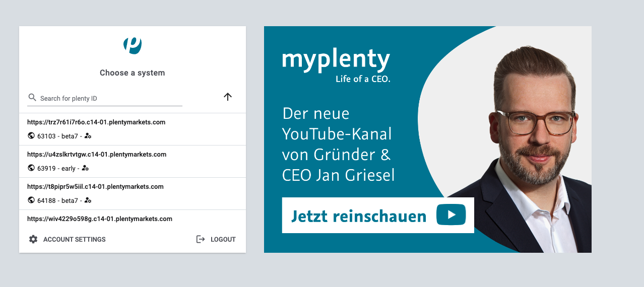The height and width of the screenshot is (287, 644).
Task: Open system t8pipr5w5iil.c14-01.plentymarkets.com
Action: [95, 187]
